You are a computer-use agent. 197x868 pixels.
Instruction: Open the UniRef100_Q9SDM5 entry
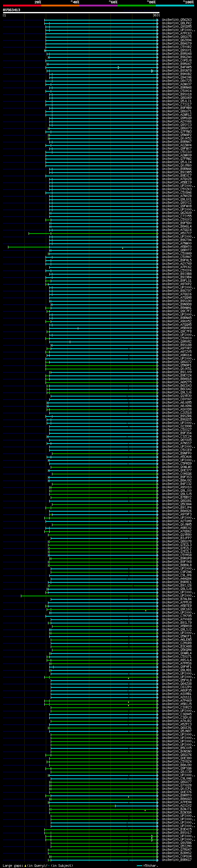(177, 26)
